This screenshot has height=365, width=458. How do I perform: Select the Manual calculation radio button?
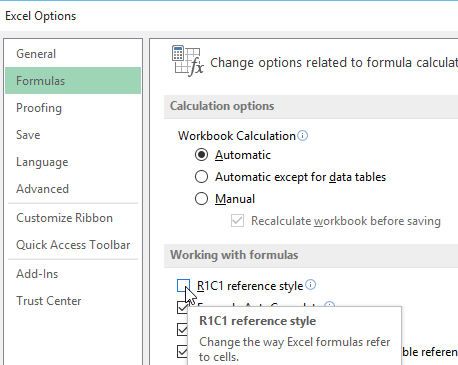coord(201,199)
